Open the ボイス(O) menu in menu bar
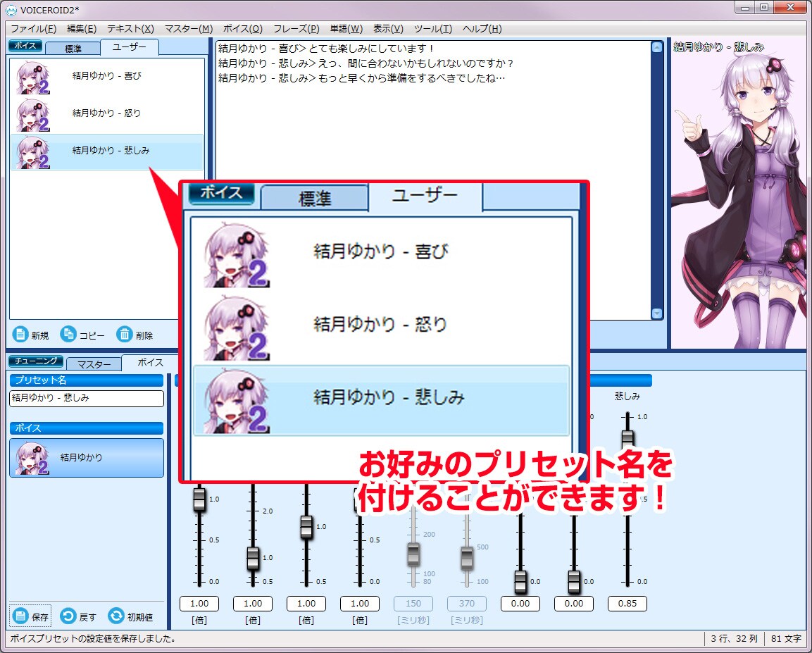 click(243, 28)
